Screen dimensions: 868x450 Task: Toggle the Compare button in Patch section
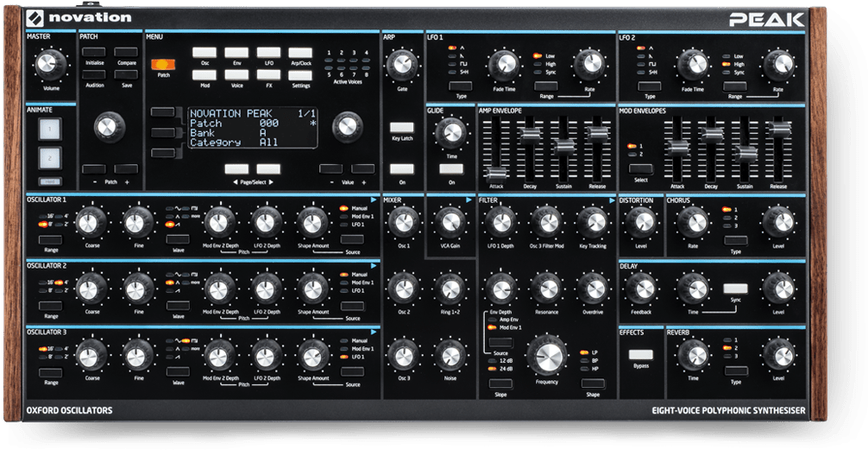click(x=126, y=52)
